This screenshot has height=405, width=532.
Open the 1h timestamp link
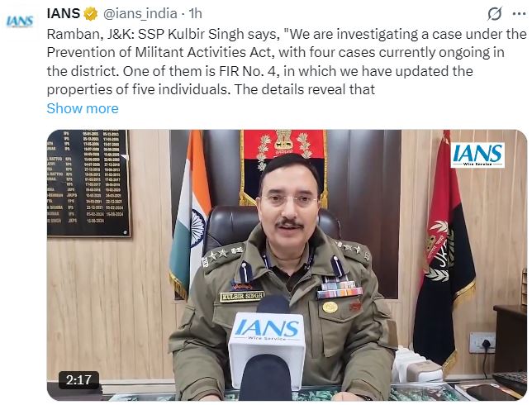[196, 14]
